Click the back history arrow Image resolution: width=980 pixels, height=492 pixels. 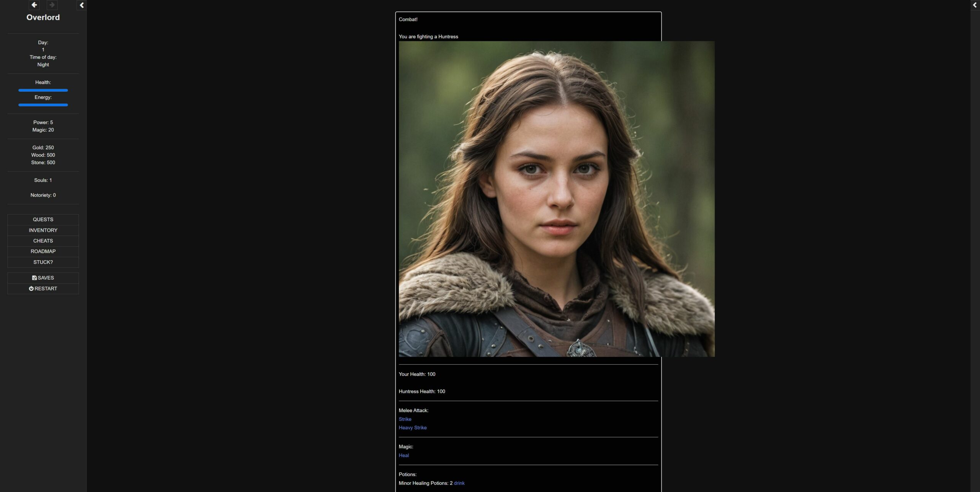point(34,5)
